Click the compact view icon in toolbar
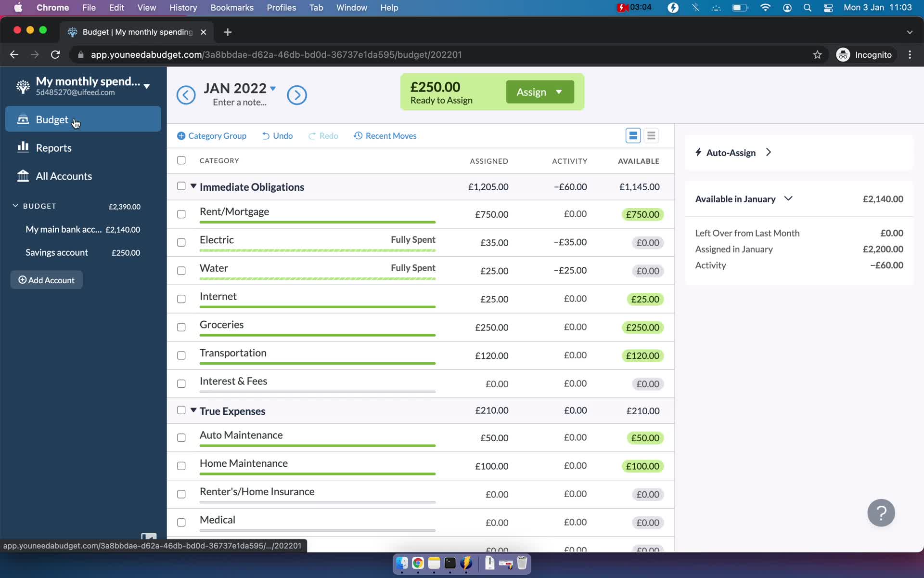 pyautogui.click(x=651, y=135)
